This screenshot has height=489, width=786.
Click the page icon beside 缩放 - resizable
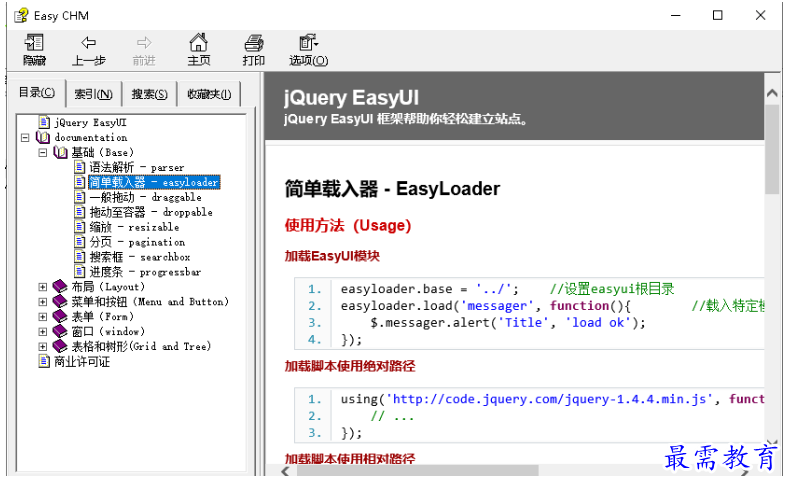pyautogui.click(x=80, y=227)
